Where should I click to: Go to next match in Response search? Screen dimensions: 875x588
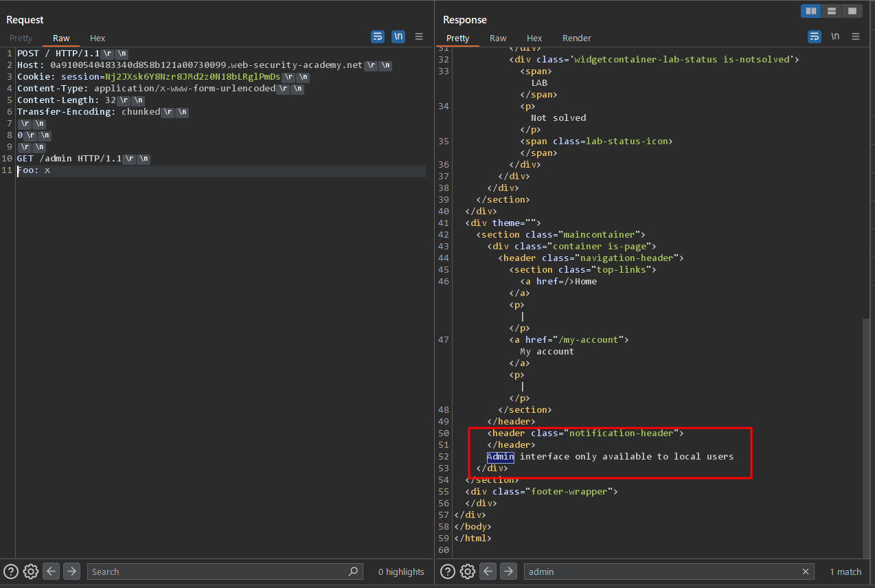click(508, 572)
